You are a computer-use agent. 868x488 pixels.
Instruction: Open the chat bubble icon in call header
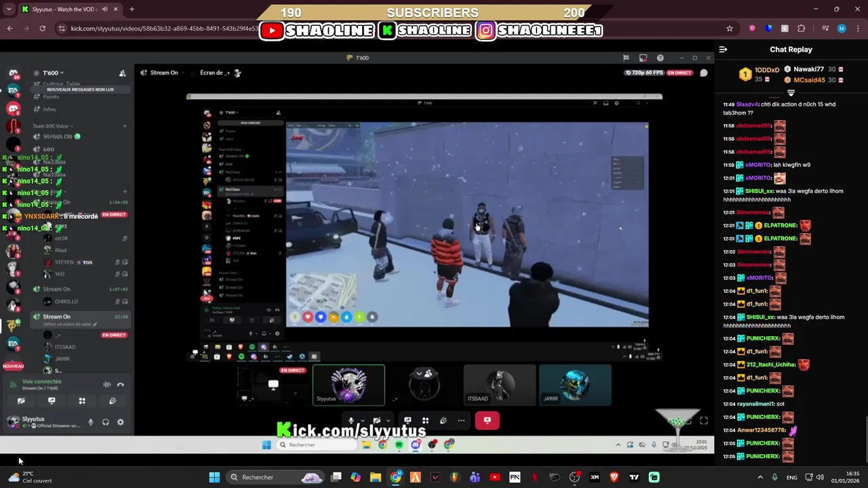click(704, 73)
